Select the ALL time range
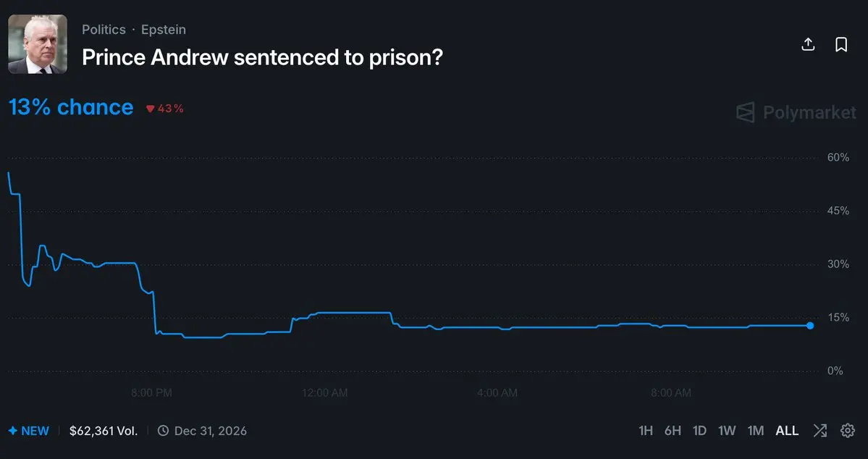The height and width of the screenshot is (459, 868). [787, 431]
